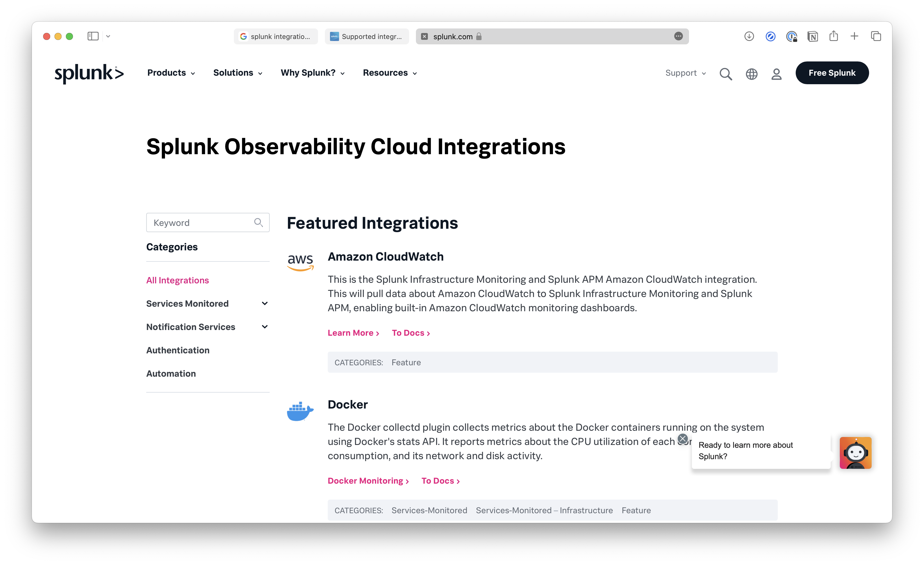Click the Docker Monitoring link
Image resolution: width=924 pixels, height=565 pixels.
tap(368, 481)
